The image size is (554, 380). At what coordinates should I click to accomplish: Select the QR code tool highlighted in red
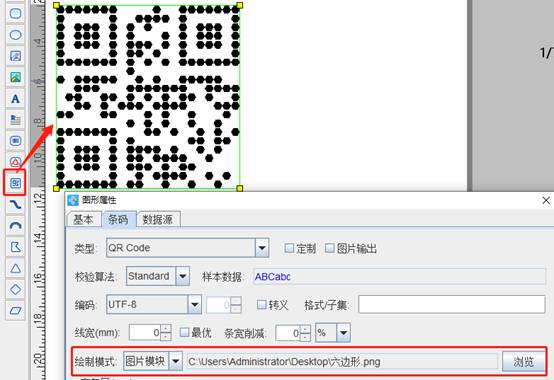(15, 183)
